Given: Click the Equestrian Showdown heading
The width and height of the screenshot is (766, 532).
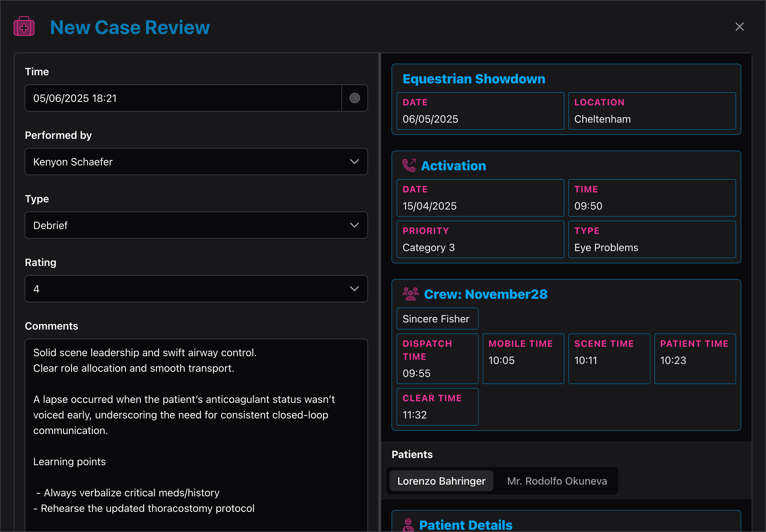Looking at the screenshot, I should point(474,79).
